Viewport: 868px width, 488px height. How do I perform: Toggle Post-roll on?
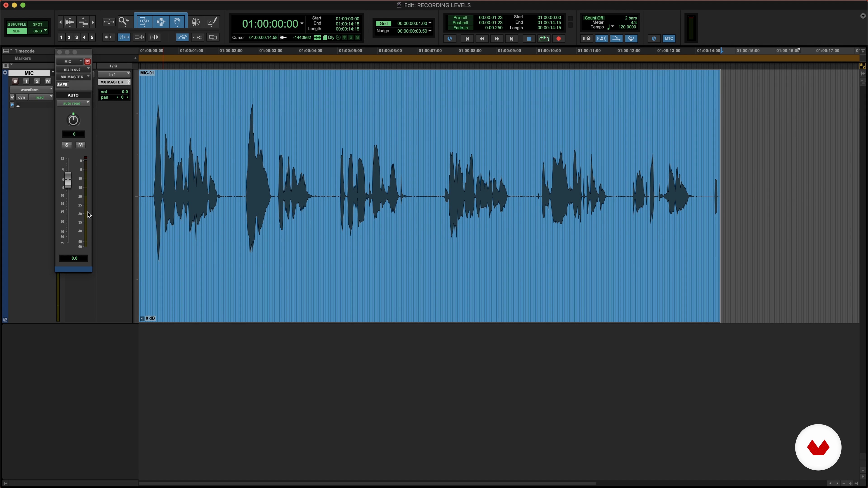[460, 23]
